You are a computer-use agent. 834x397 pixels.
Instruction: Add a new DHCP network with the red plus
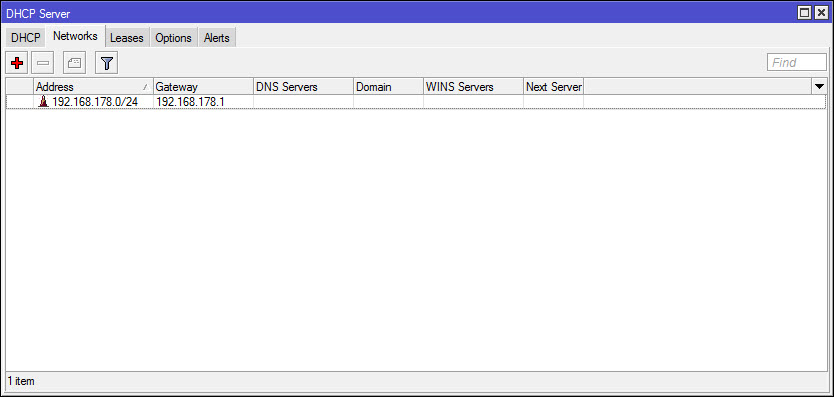click(x=17, y=63)
